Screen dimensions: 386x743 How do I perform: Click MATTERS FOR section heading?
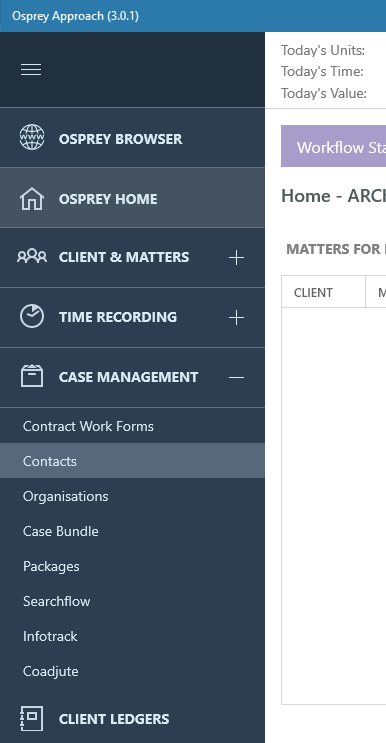pos(335,249)
